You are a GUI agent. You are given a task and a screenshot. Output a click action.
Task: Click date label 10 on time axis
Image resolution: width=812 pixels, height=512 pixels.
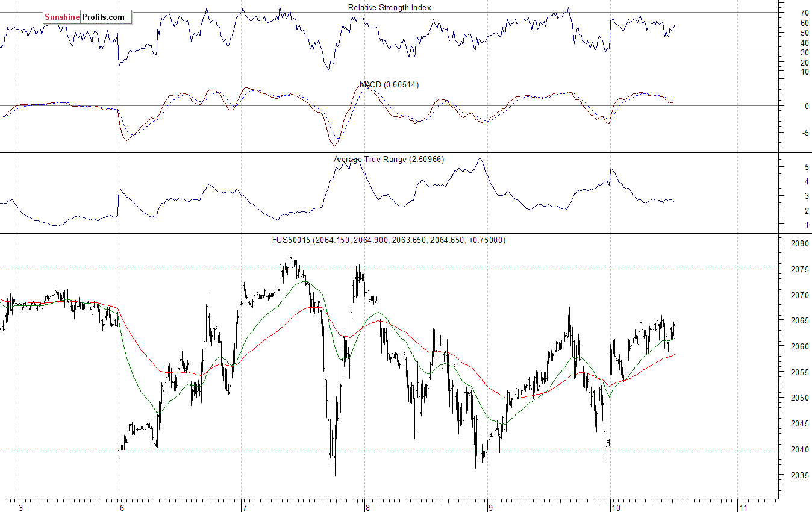(615, 507)
